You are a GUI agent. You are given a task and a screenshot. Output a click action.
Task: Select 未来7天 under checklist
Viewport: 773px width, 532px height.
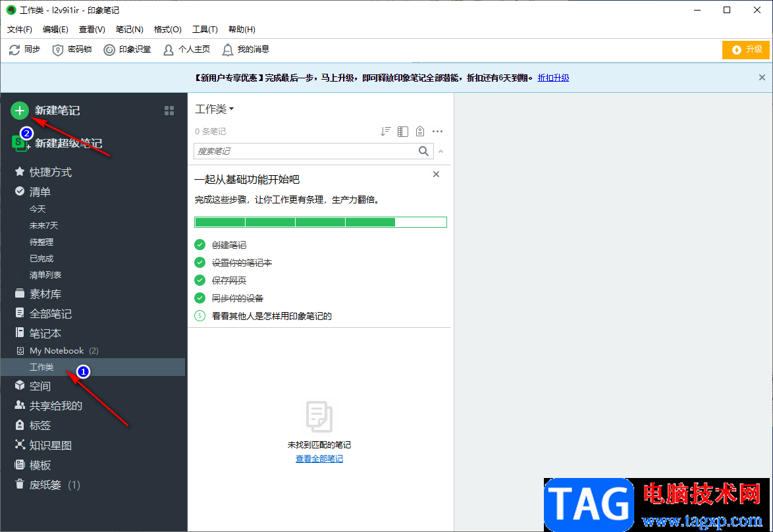[44, 225]
